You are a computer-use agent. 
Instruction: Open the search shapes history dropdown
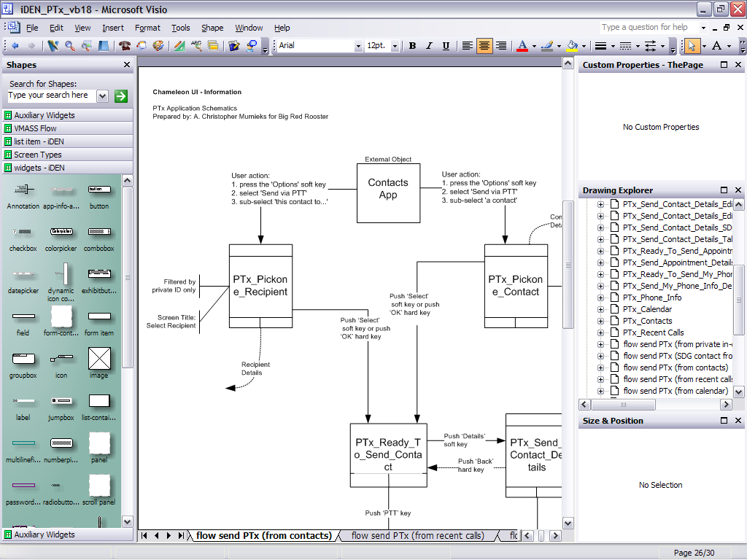click(x=102, y=96)
